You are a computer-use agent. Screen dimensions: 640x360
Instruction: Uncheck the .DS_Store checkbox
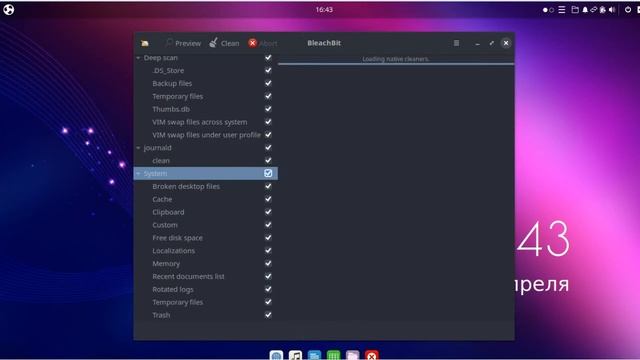pos(268,70)
